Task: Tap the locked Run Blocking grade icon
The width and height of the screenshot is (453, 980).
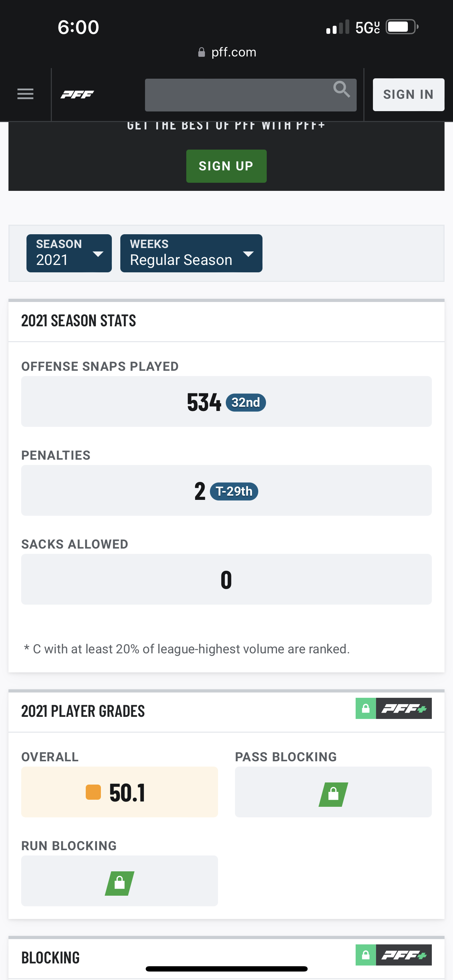Action: point(120,883)
